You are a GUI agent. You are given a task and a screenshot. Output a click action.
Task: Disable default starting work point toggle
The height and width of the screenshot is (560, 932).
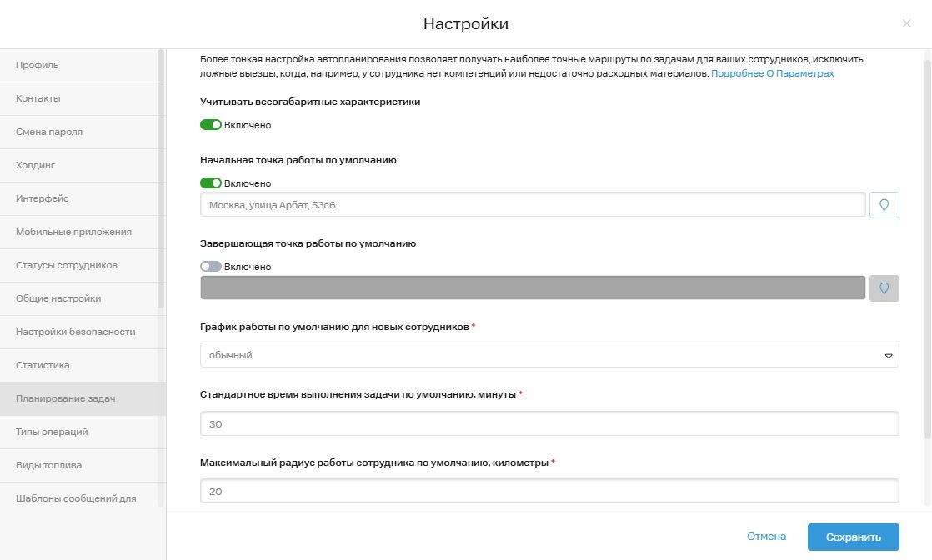211,183
